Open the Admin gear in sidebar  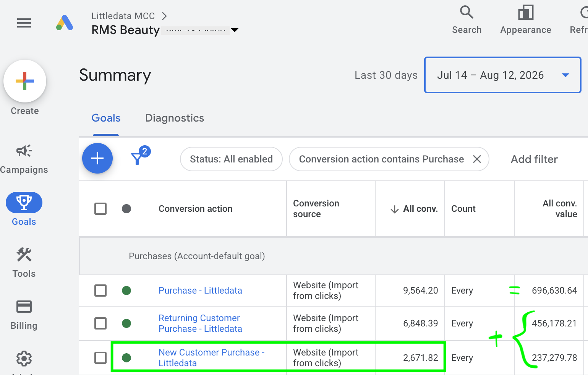(x=24, y=359)
